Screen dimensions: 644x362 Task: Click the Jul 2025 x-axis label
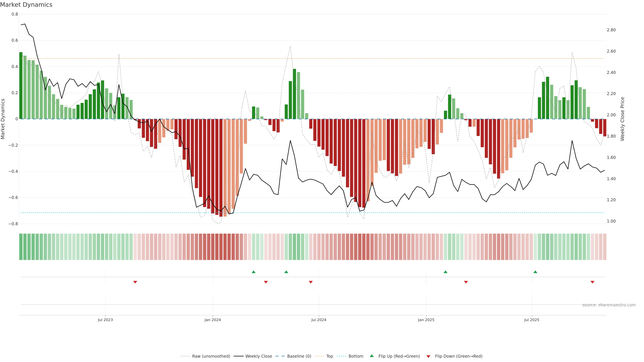point(532,320)
